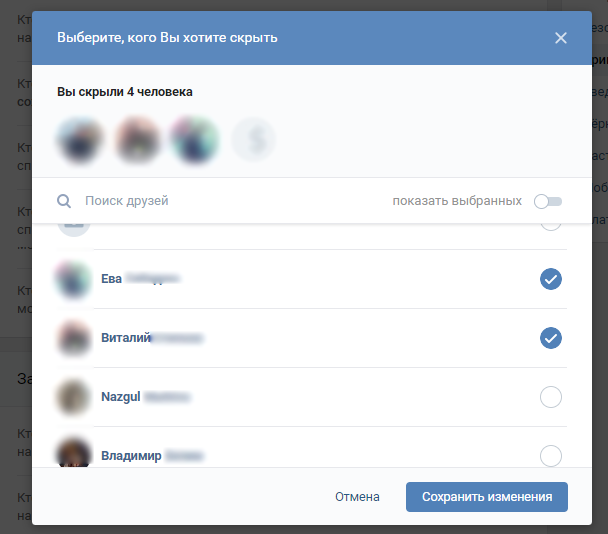Open Ева's profile avatar in list
608x534 pixels.
tap(74, 279)
